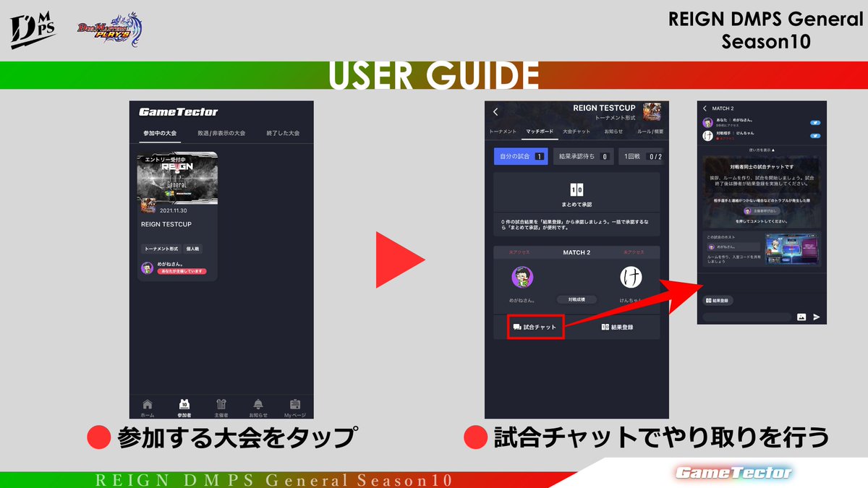Switch to the マッチボード tab

tap(540, 132)
